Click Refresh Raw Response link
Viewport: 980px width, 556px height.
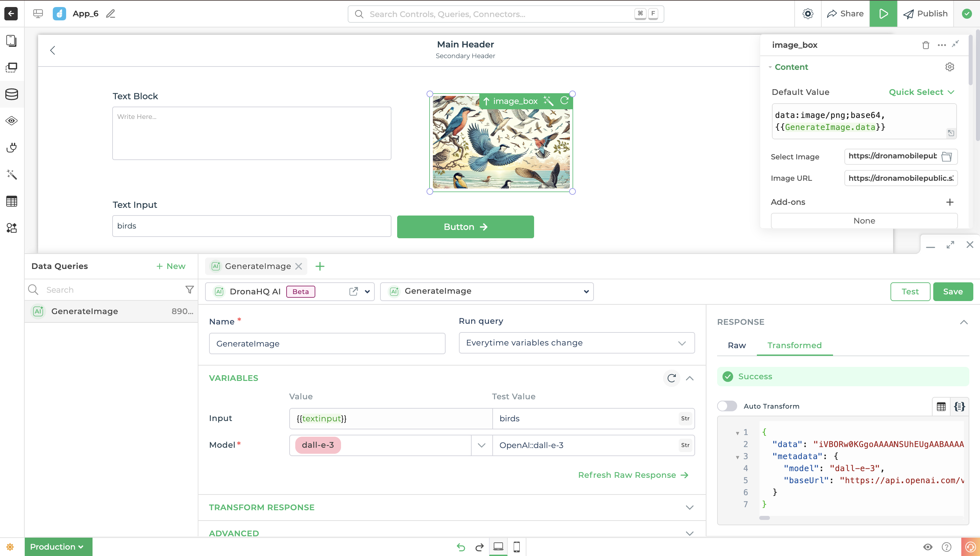[x=633, y=475]
